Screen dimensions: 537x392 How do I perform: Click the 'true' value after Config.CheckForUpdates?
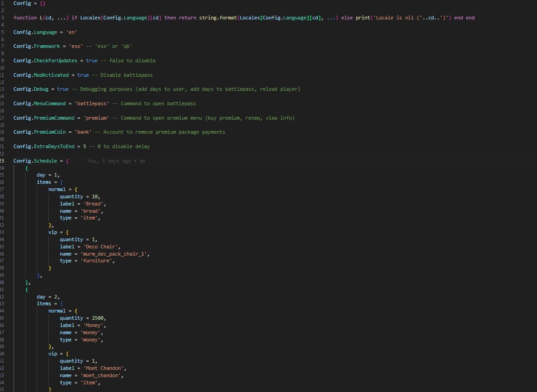click(x=91, y=61)
